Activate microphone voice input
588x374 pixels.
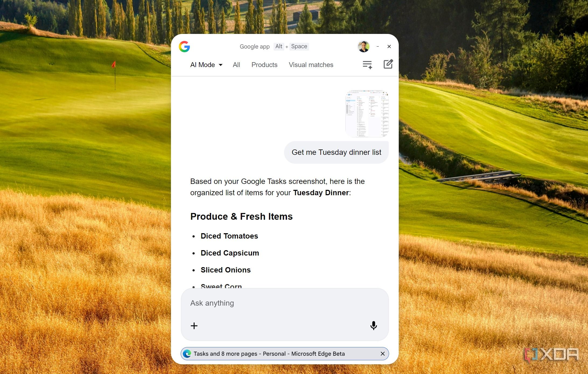click(373, 326)
